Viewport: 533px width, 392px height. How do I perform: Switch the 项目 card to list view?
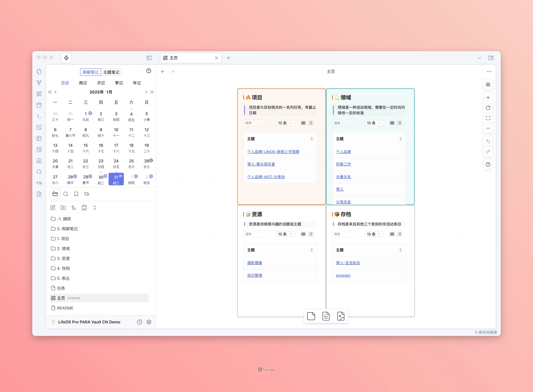[311, 123]
